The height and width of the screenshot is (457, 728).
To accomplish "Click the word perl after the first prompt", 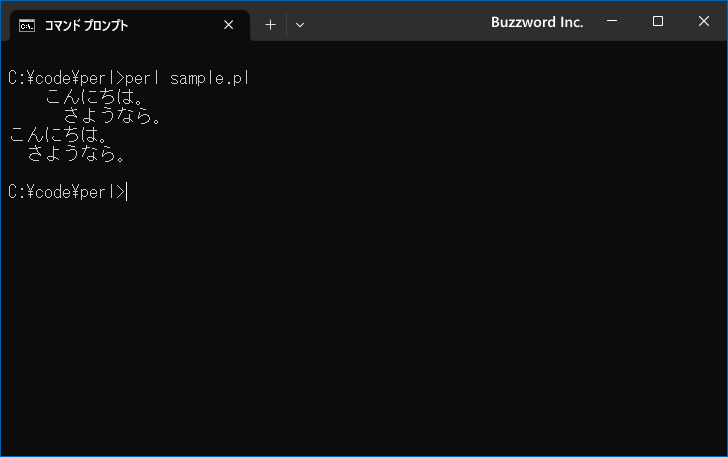I will pos(142,78).
